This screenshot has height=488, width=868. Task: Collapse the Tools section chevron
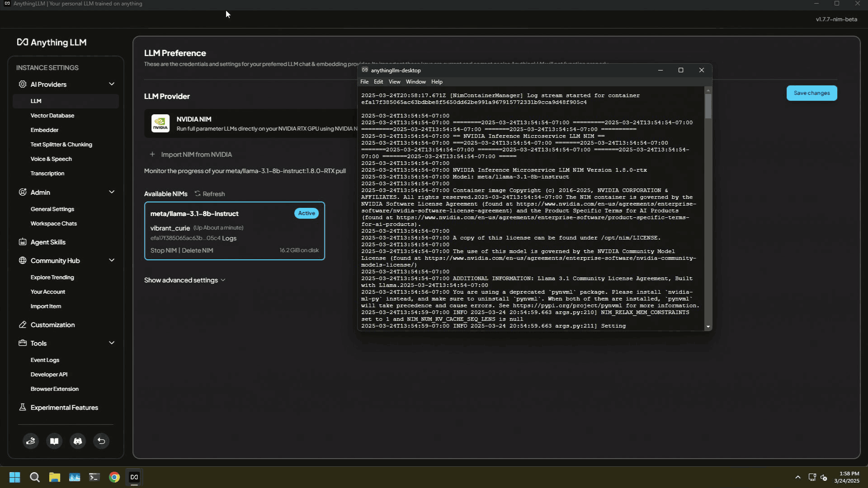112,343
